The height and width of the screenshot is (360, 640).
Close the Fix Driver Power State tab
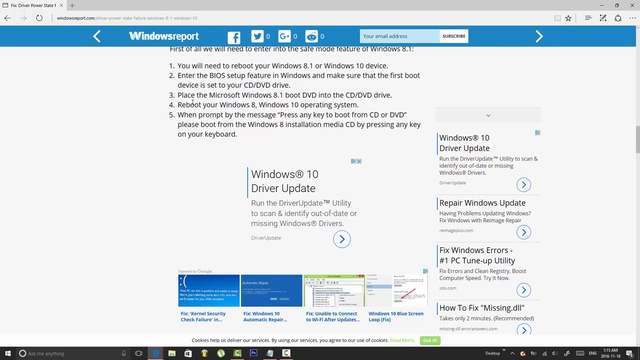coord(61,5)
